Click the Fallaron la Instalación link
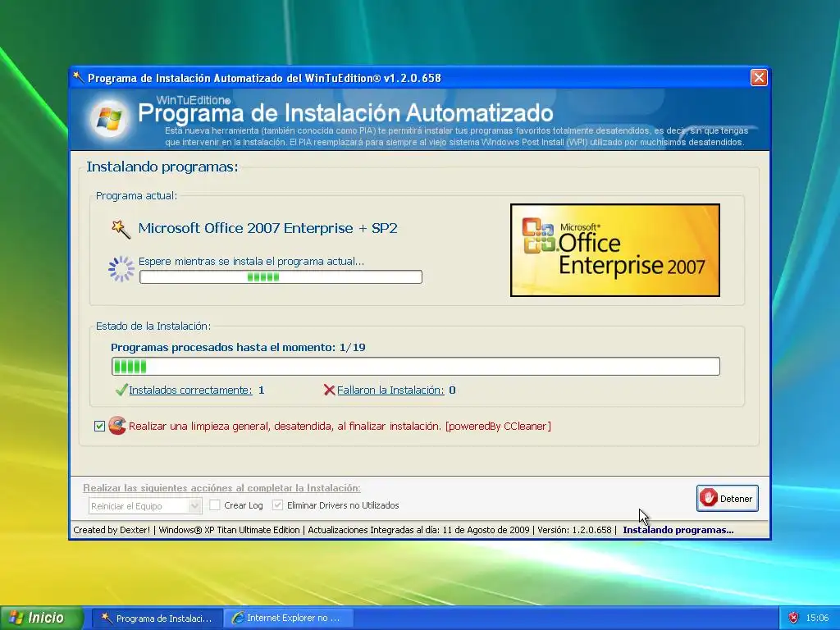Screen dimensions: 840x630 tap(390, 390)
